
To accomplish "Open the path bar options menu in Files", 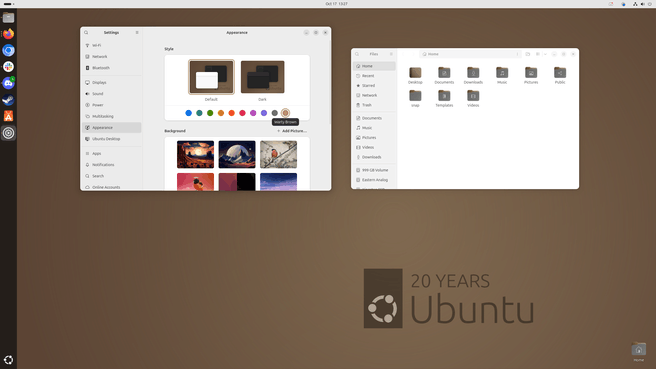I will click(x=517, y=54).
